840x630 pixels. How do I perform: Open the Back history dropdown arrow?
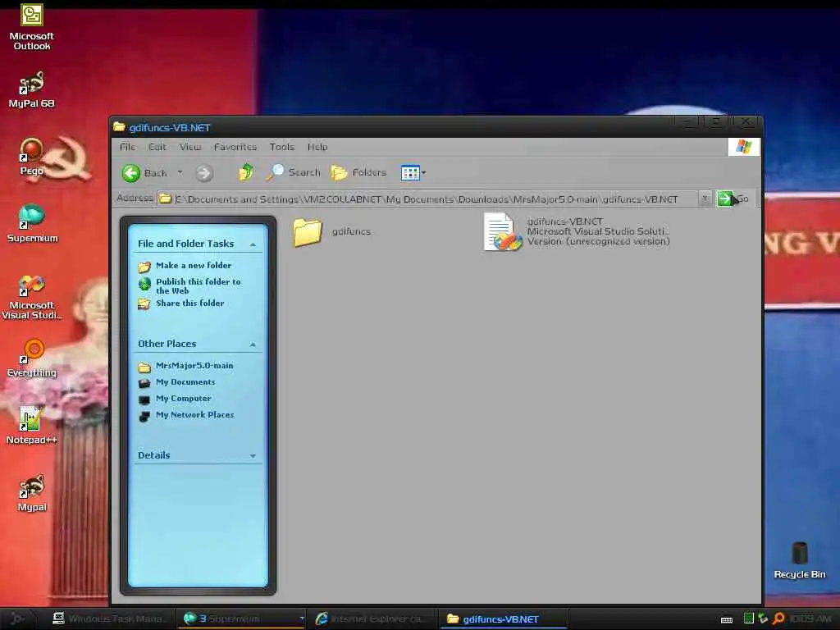coord(180,172)
